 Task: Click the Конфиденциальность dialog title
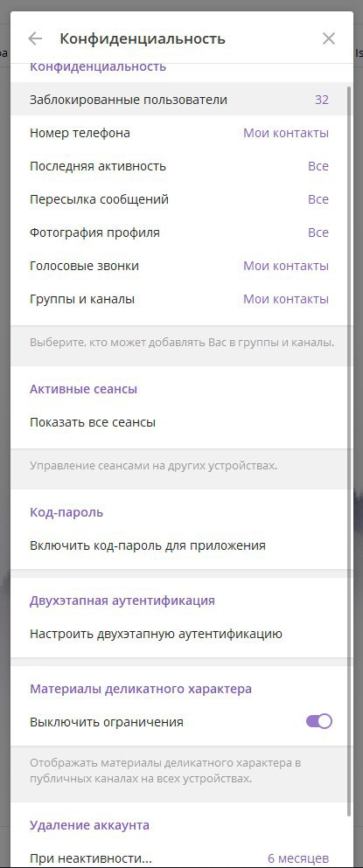pyautogui.click(x=143, y=38)
